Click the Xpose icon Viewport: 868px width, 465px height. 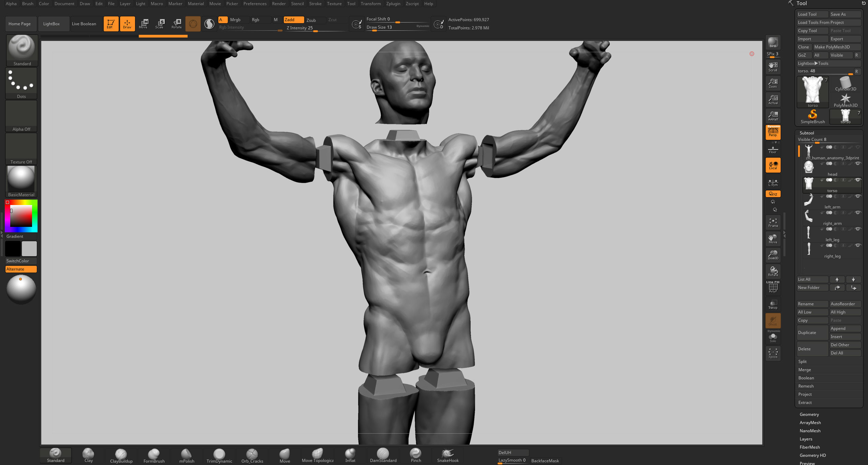pyautogui.click(x=773, y=353)
